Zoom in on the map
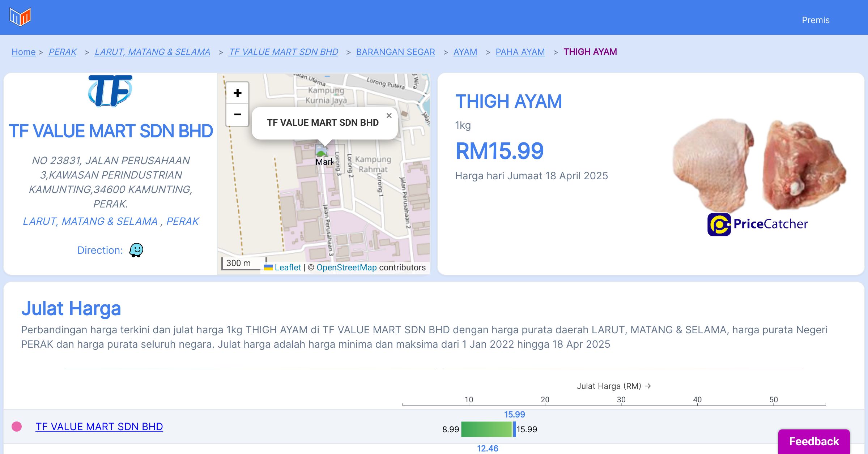This screenshot has height=454, width=868. (237, 93)
